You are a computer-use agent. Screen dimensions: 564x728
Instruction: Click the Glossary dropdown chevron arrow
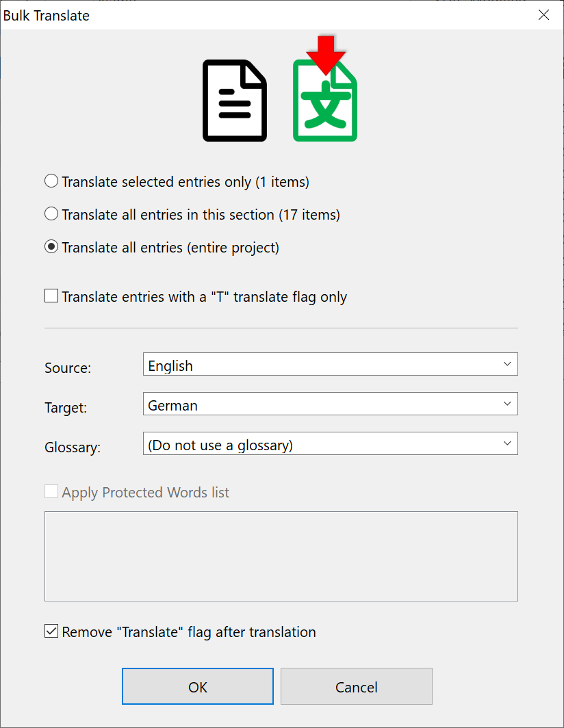507,443
